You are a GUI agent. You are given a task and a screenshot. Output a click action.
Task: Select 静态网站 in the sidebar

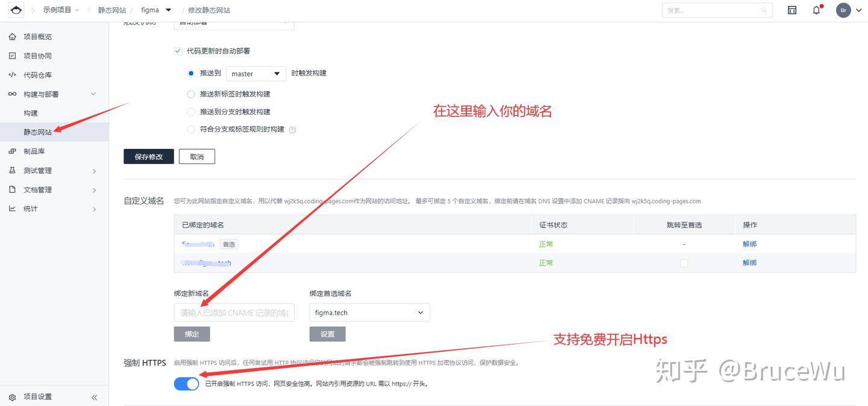36,132
